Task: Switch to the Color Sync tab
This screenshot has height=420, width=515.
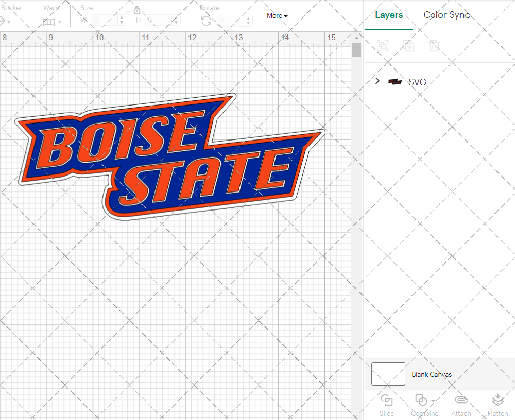Action: pos(446,15)
